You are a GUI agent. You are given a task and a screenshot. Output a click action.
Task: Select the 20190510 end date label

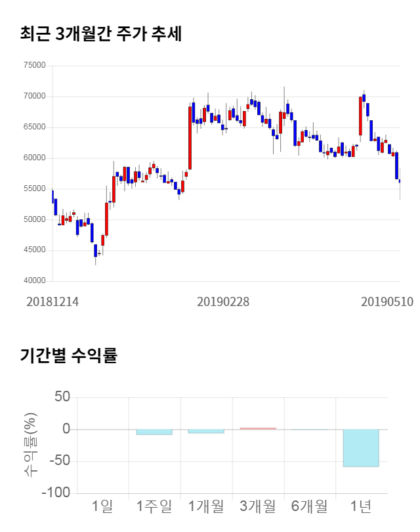(387, 302)
